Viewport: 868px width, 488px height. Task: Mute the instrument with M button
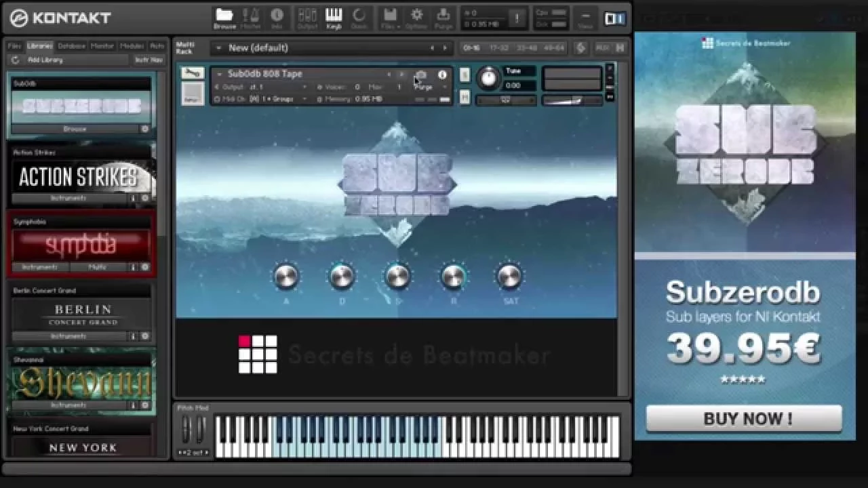tap(465, 98)
